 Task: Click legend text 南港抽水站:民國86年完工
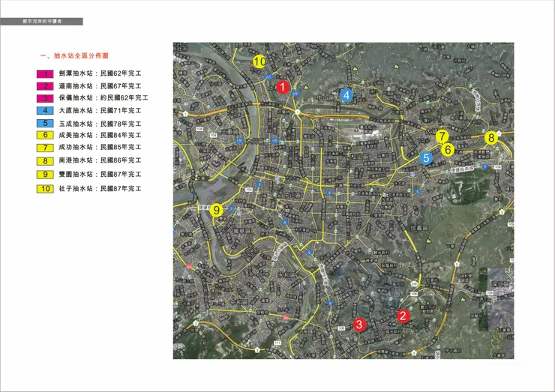[x=100, y=160]
